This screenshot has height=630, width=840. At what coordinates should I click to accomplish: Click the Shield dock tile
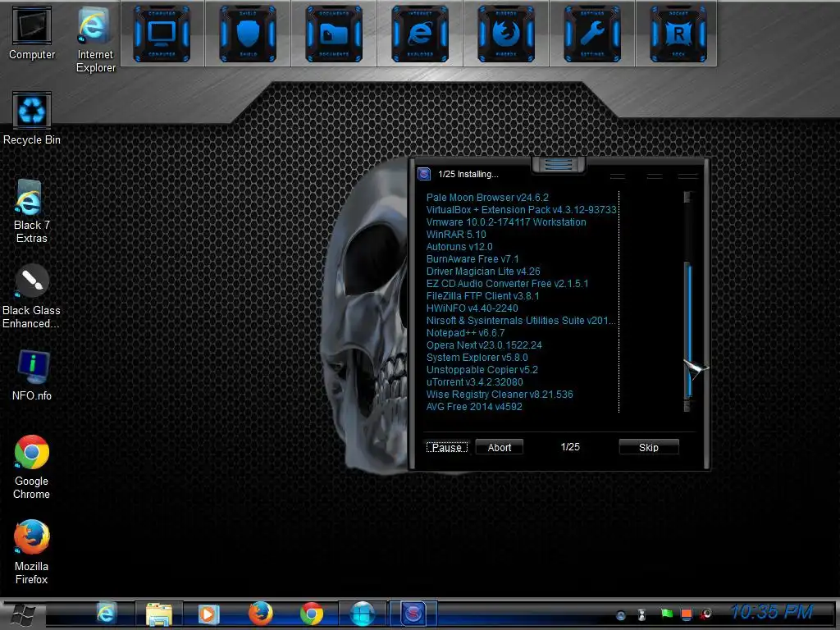point(248,34)
